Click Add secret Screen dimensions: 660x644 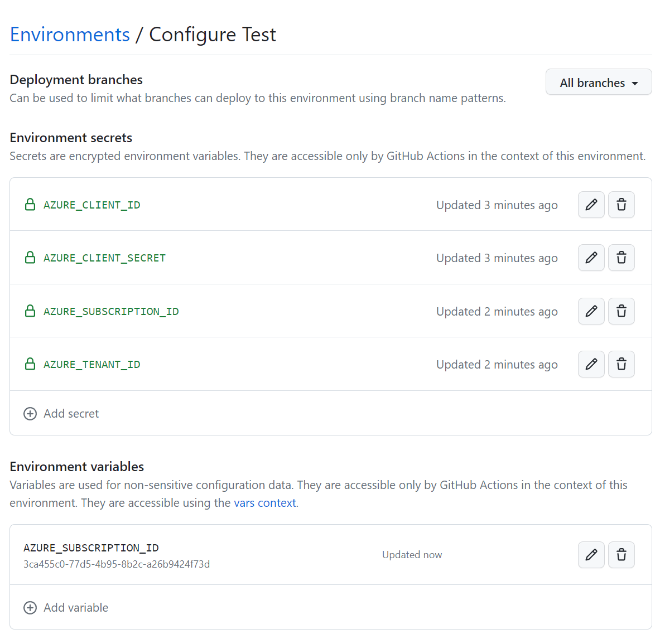coord(61,414)
